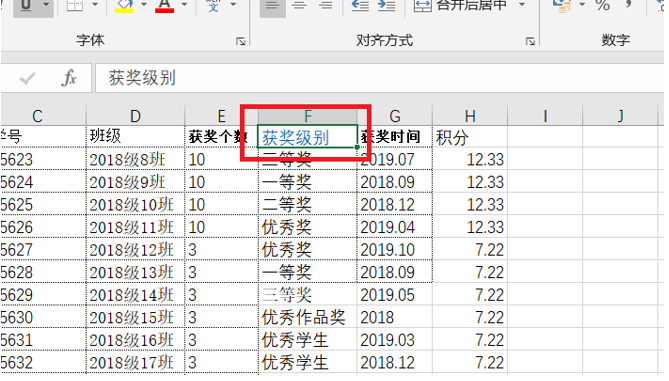Apply red font color
Screen dimensions: 669x381
pos(164,6)
